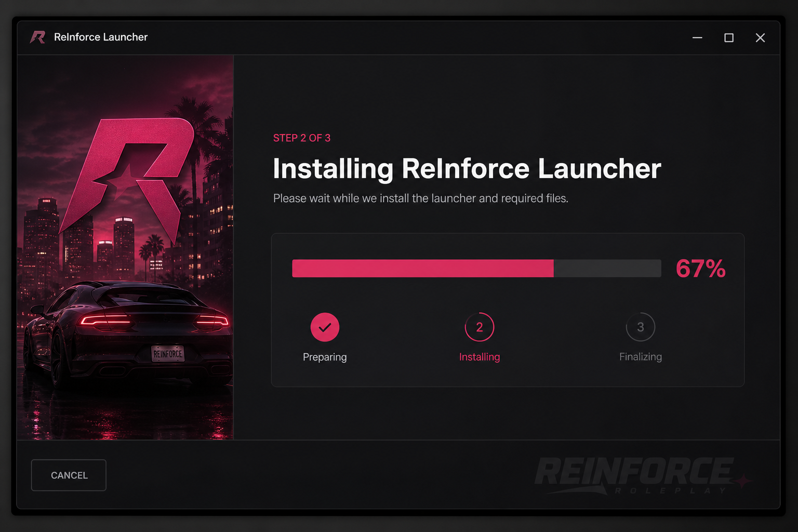Minimize the ReInforce Launcher window
This screenshot has width=798, height=532.
(697, 37)
